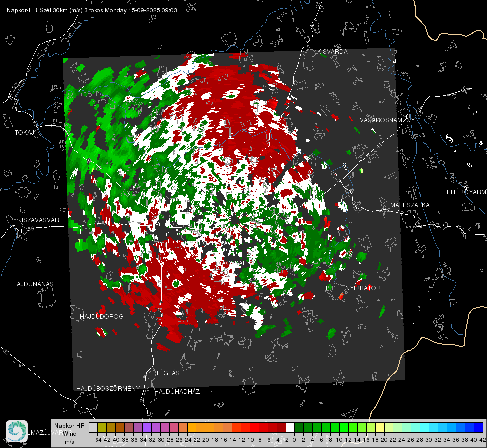
Task: Click the -24 value in legend scale
Action: point(187,440)
